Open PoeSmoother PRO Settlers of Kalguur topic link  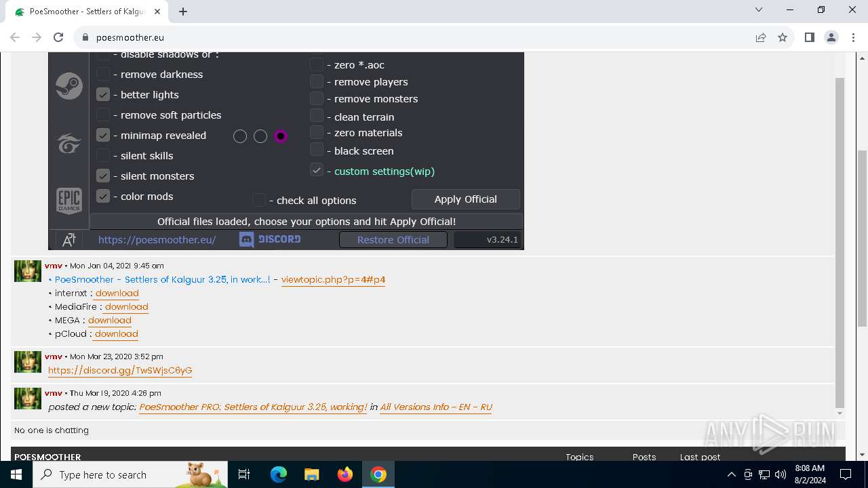(x=253, y=407)
